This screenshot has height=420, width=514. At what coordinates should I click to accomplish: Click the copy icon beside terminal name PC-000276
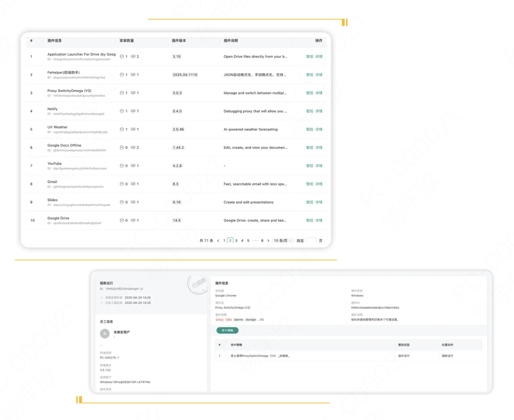(118, 358)
